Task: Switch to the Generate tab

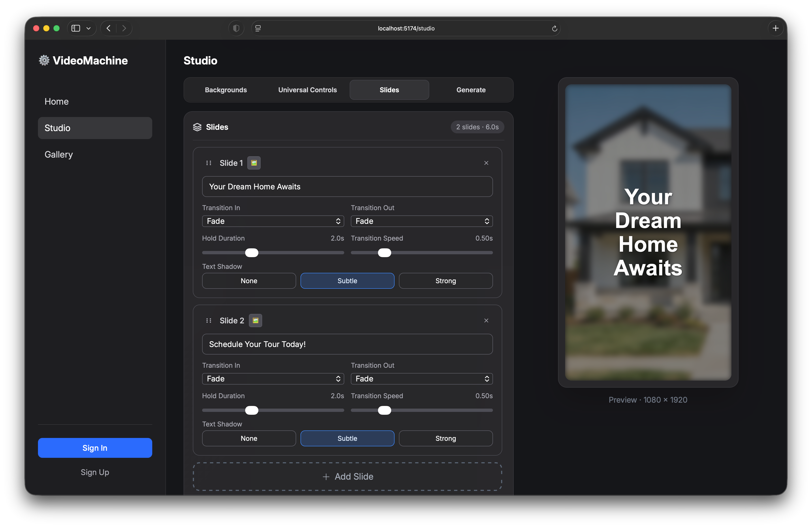Action: (x=471, y=90)
